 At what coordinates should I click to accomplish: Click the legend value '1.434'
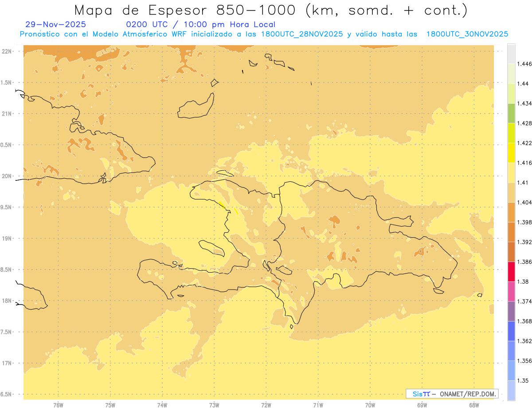524,103
